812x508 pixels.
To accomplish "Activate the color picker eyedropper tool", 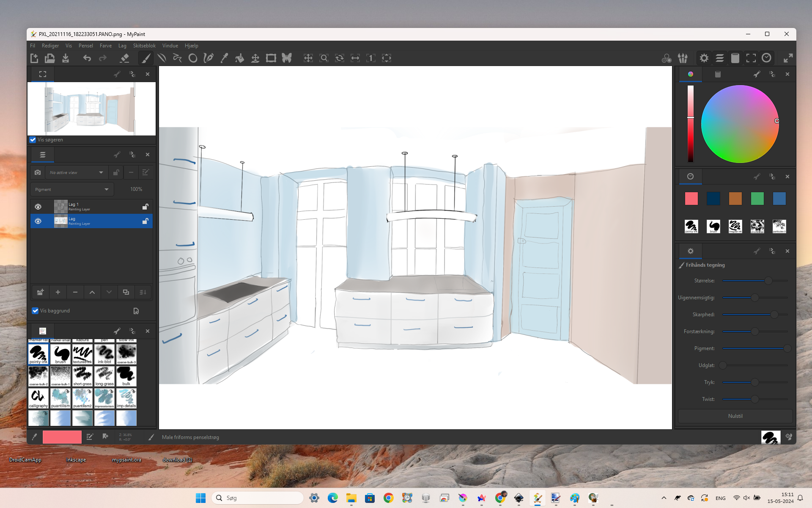I will tap(224, 58).
